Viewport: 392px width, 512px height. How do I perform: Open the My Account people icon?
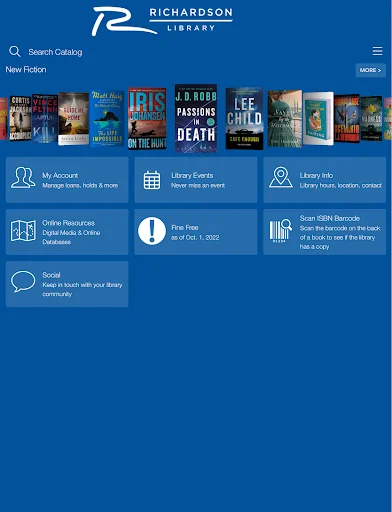pos(23,178)
